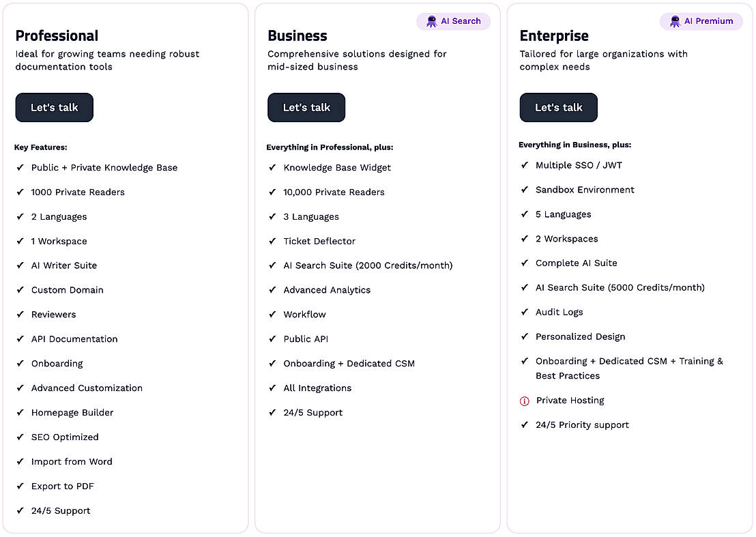Click checkmark beside Advanced Analytics
The width and height of the screenshot is (756, 537).
pyautogui.click(x=273, y=290)
